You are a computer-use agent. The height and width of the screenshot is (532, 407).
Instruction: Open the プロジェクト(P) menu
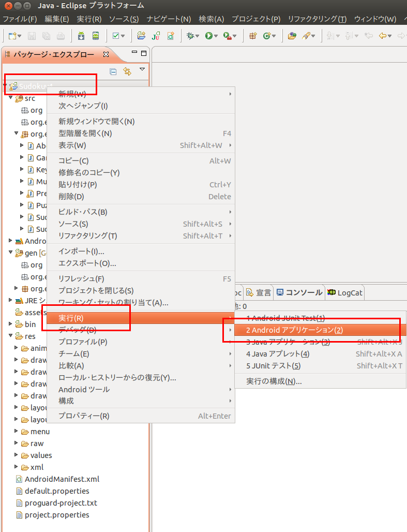click(x=256, y=19)
